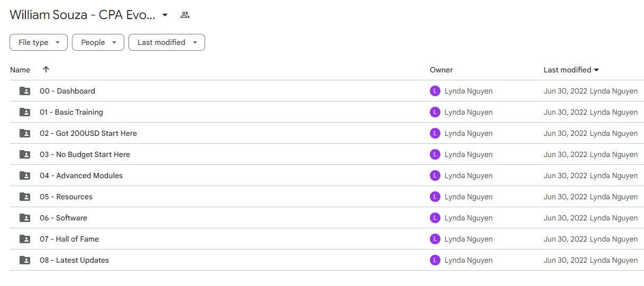Open the File type filter dropdown
Viewport: 644px width, 286px height.
[39, 42]
